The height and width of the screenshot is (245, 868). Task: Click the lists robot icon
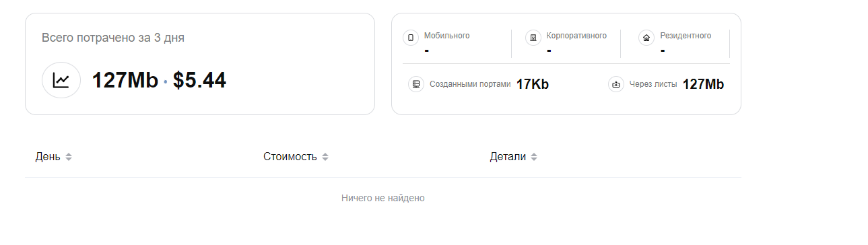pyautogui.click(x=616, y=84)
